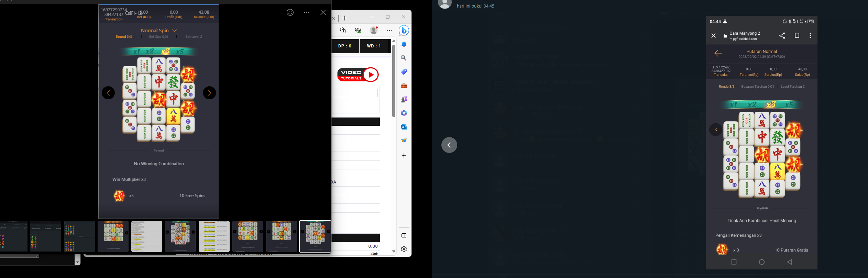Open the Edge profile avatar
This screenshot has height=278, width=868.
point(374,30)
